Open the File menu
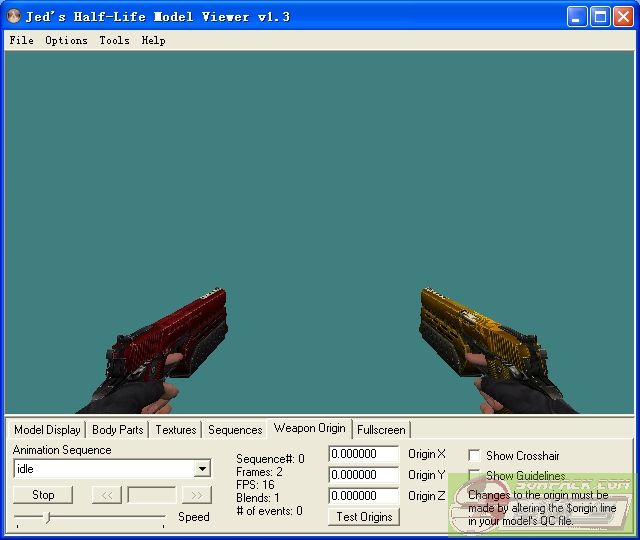The image size is (640, 540). (x=21, y=41)
